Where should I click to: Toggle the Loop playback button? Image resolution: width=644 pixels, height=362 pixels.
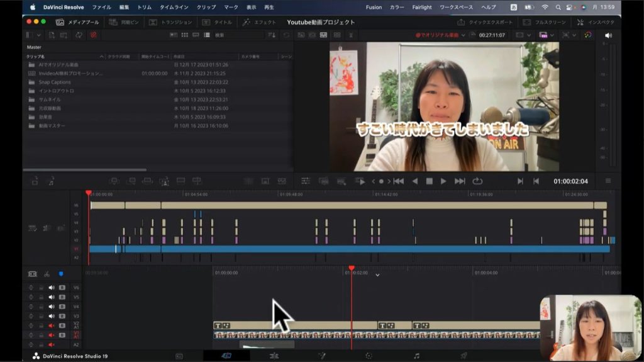pyautogui.click(x=477, y=181)
